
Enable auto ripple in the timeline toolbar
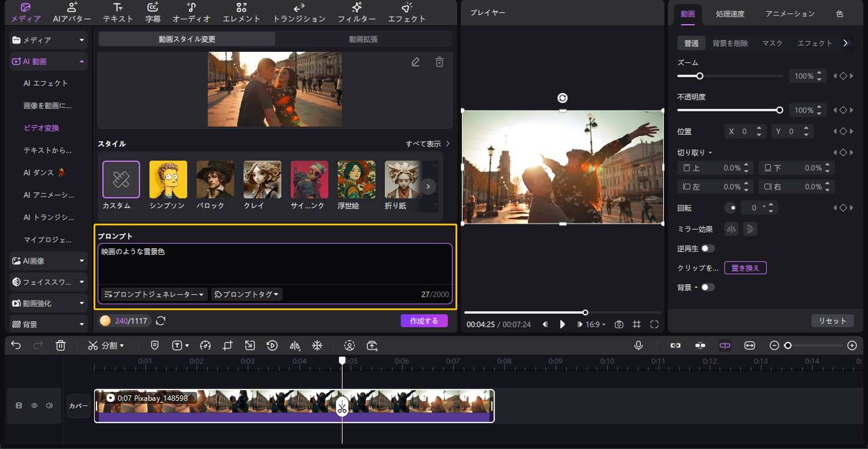(x=724, y=345)
